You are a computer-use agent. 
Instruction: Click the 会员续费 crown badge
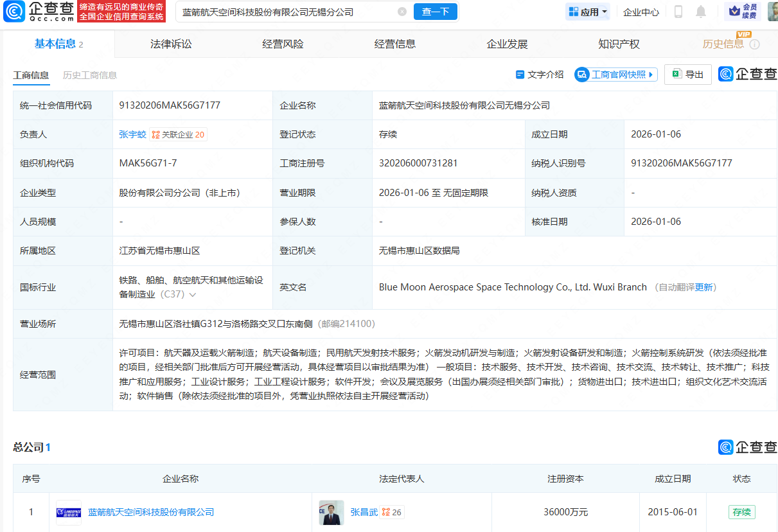[x=743, y=11]
